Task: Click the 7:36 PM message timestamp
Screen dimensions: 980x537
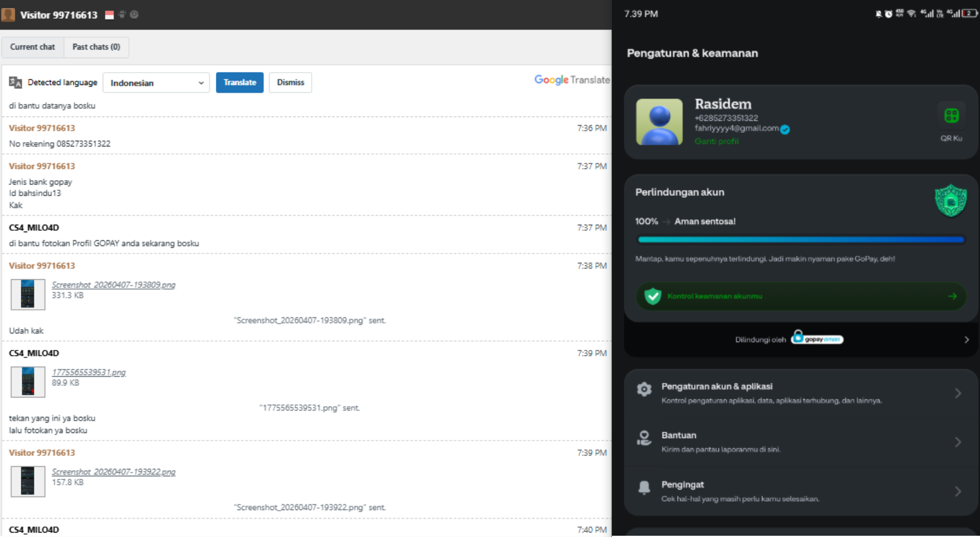Action: click(592, 128)
